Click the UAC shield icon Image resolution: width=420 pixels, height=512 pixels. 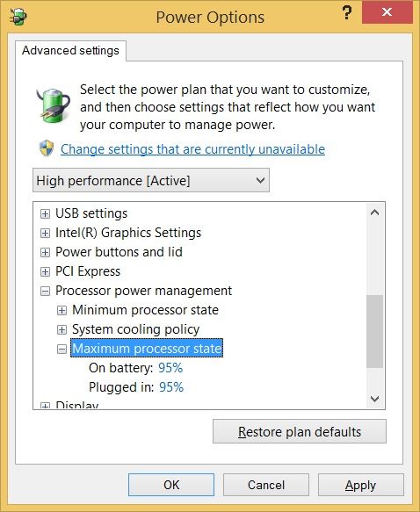tap(47, 149)
